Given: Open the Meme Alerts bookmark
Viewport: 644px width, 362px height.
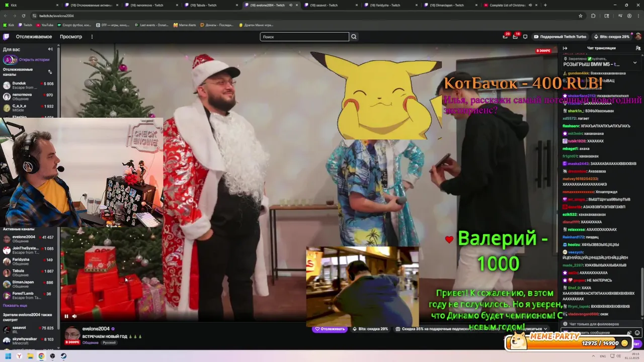Looking at the screenshot, I should (184, 25).
